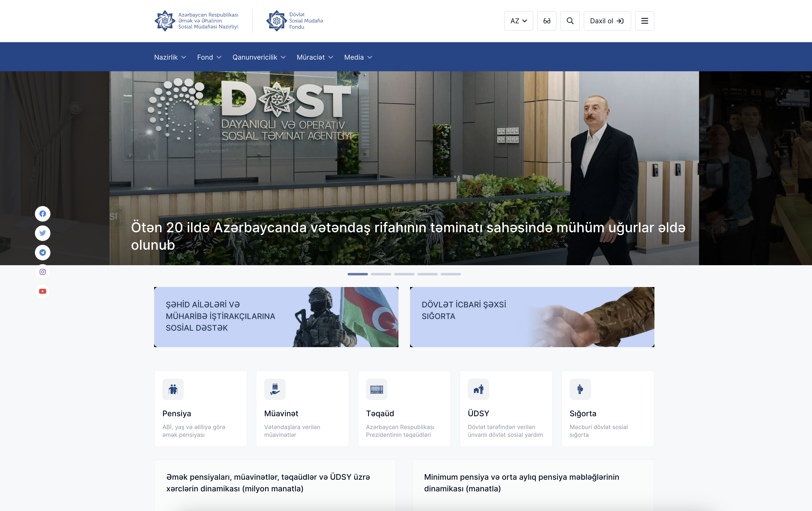Open the Pensiya title link
812x511 pixels.
177,414
